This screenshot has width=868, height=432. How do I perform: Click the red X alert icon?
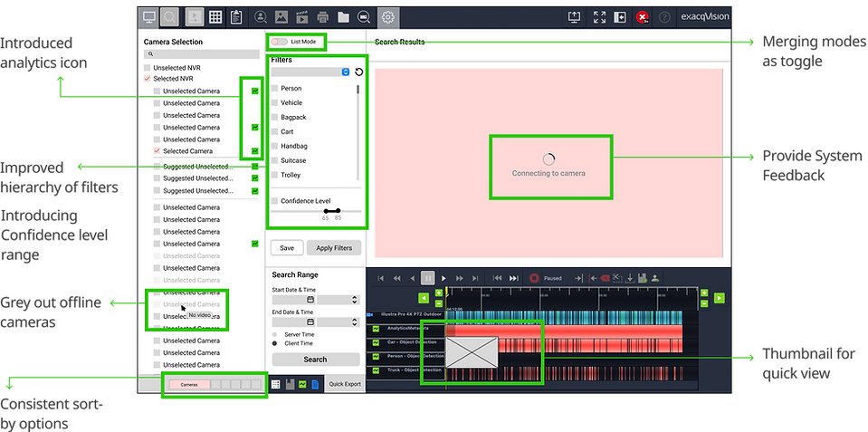(642, 17)
